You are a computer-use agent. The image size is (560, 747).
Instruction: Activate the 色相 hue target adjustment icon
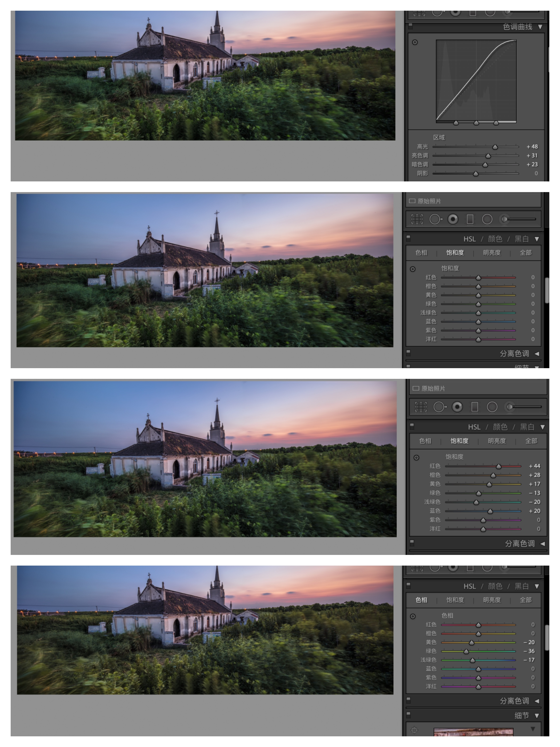click(413, 616)
